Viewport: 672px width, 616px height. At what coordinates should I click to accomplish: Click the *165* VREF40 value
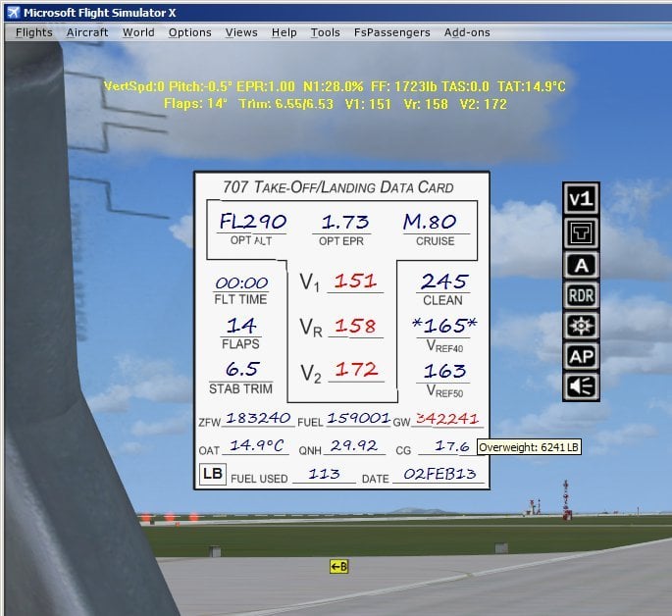(444, 326)
